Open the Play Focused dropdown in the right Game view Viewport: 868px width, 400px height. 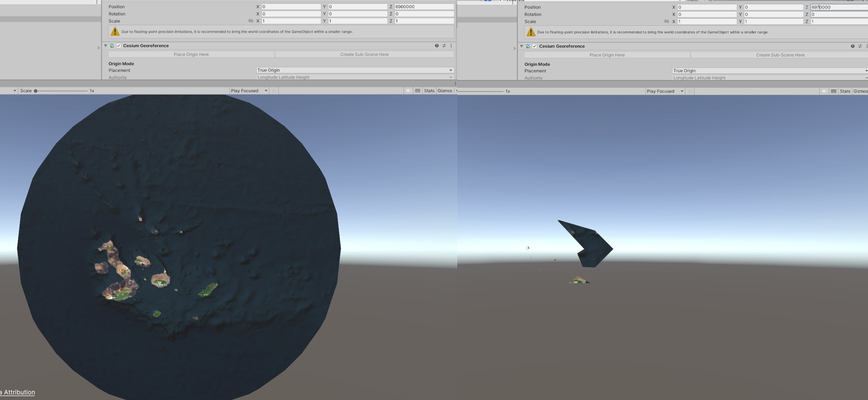pos(665,91)
